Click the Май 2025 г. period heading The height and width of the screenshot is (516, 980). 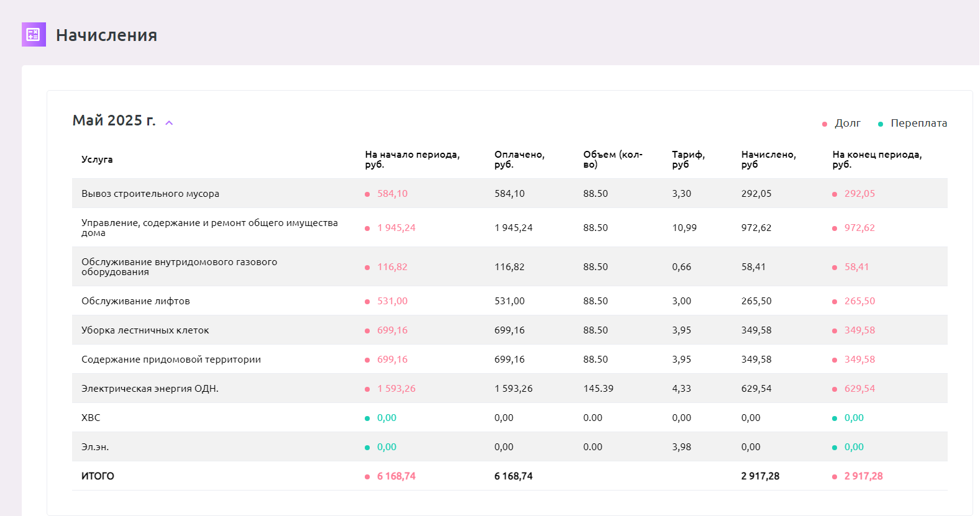point(114,120)
